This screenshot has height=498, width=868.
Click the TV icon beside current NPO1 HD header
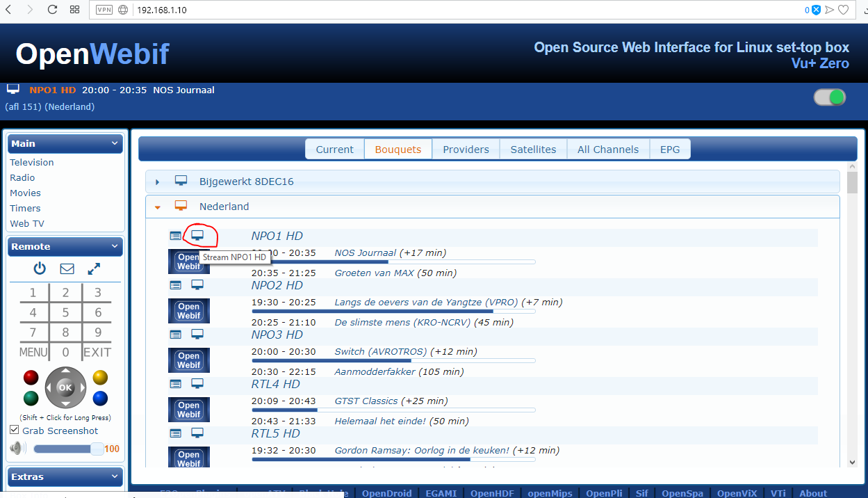tap(13, 89)
